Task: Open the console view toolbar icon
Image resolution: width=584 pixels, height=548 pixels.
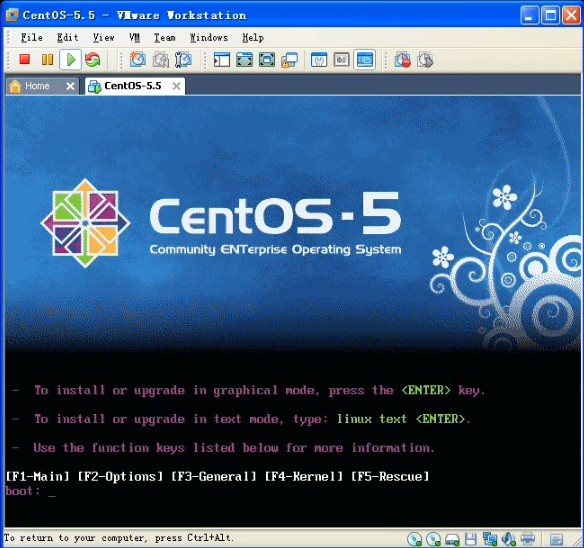Action: pyautogui.click(x=365, y=60)
